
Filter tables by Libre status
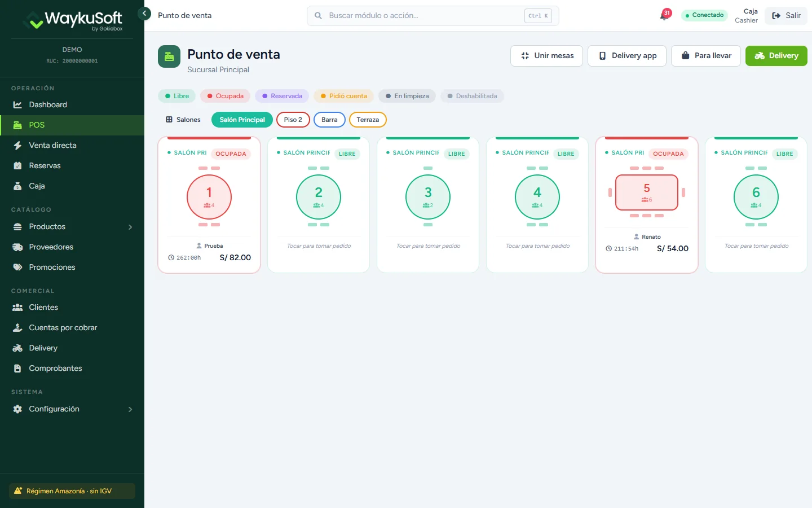[x=176, y=96]
